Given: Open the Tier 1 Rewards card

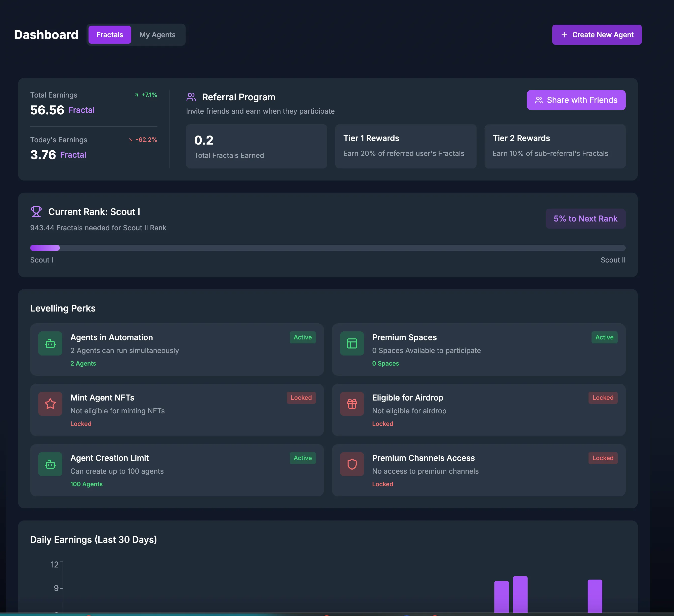Looking at the screenshot, I should tap(405, 146).
